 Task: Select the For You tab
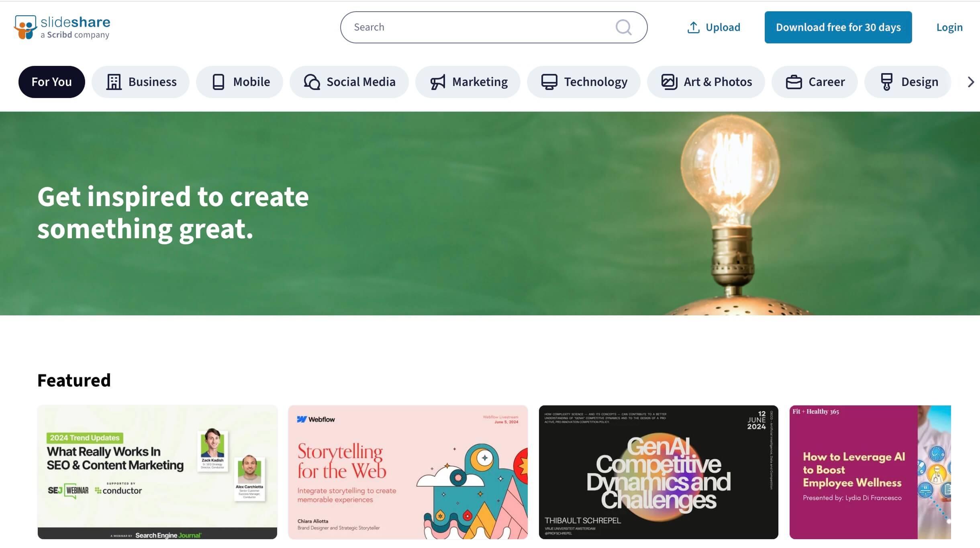point(52,82)
